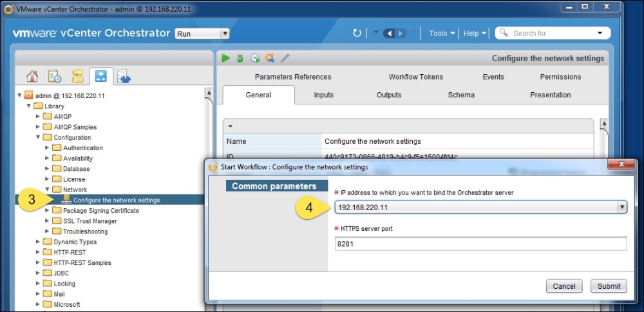Click the JDBC folder icon
The image size is (644, 312).
coord(48,273)
